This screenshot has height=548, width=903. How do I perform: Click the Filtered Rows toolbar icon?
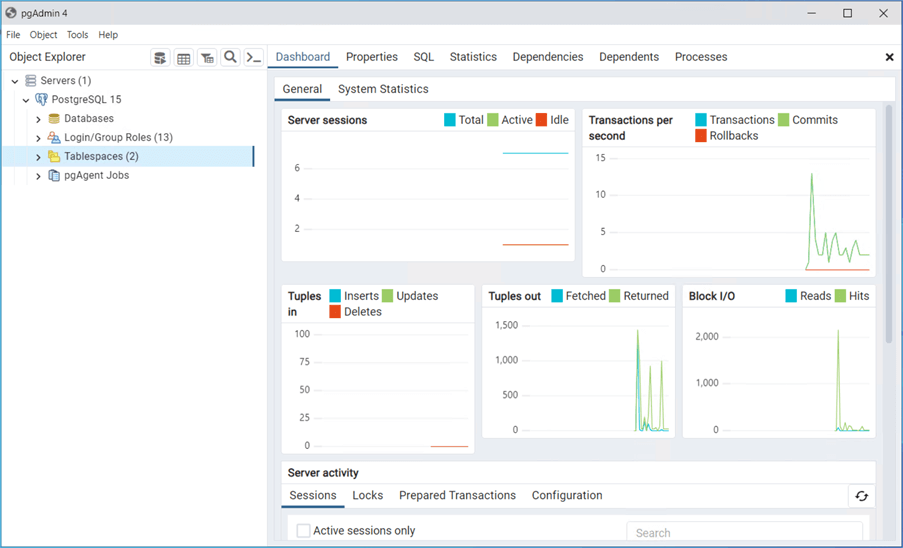pos(207,58)
